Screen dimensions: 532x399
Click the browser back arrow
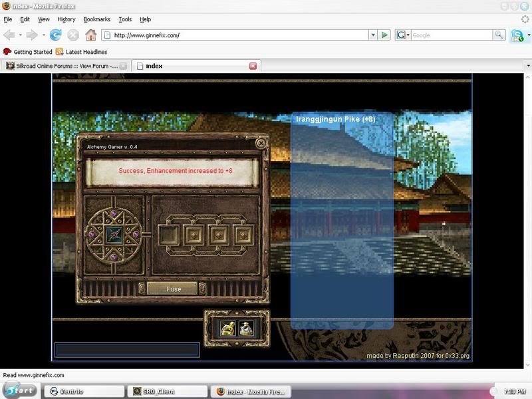pos(9,35)
